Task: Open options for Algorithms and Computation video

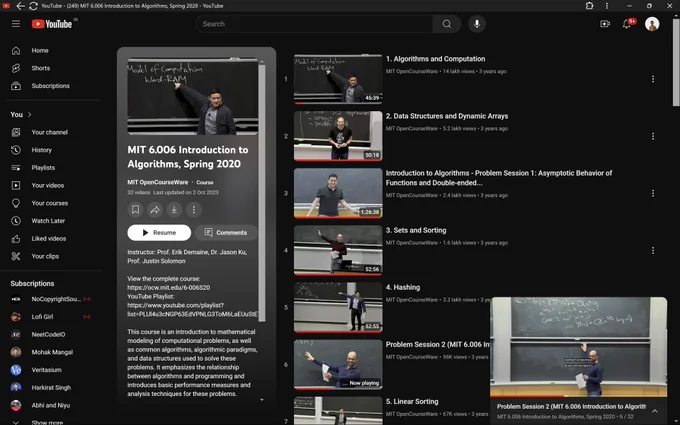Action: point(653,79)
